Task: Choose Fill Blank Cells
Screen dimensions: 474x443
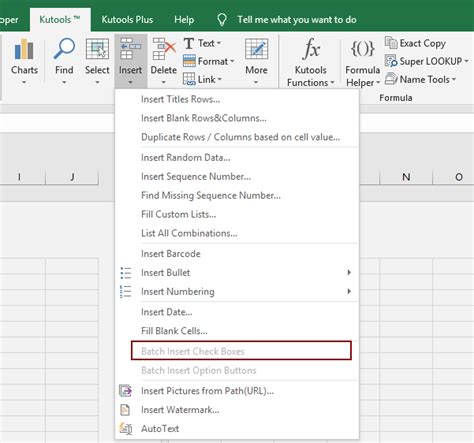Action: coord(237,331)
